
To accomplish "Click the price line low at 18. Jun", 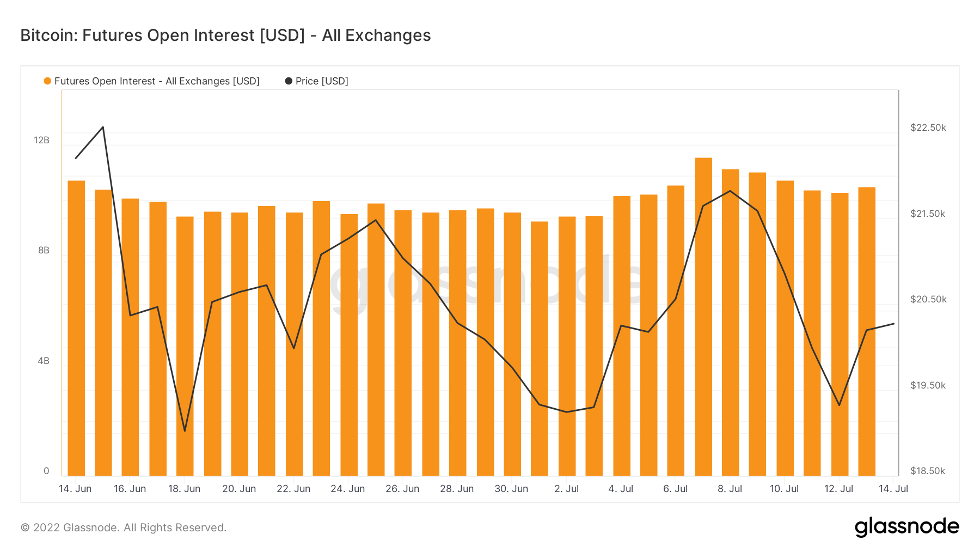I will [x=185, y=430].
